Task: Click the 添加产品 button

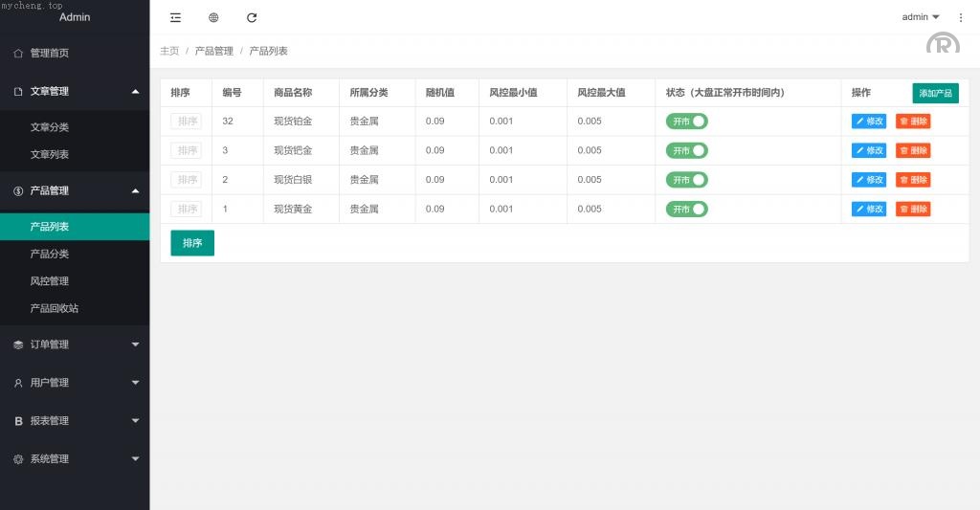Action: pyautogui.click(x=935, y=93)
